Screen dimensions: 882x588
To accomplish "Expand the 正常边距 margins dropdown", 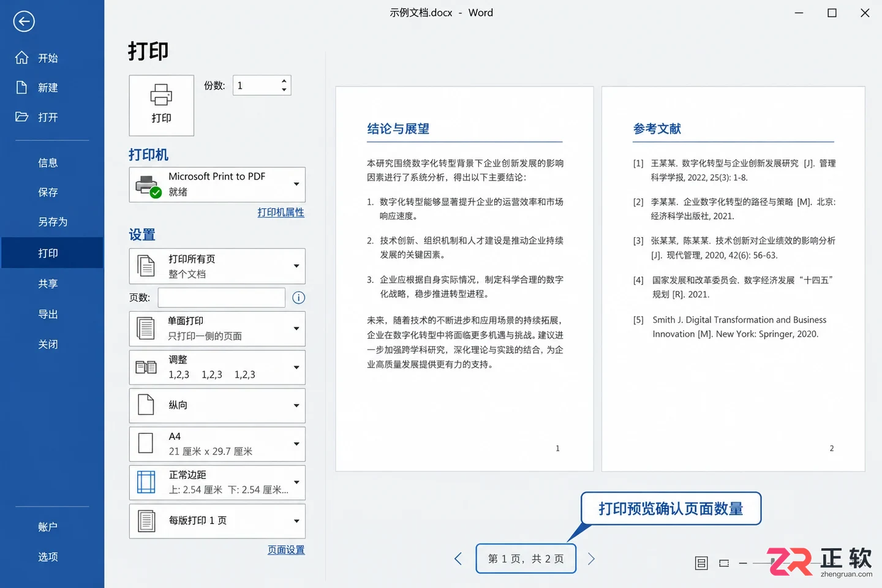I will [x=296, y=483].
